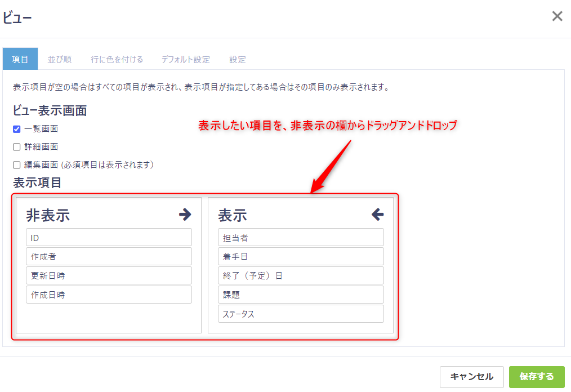571x392 pixels.
Task: Select the ID item in 非表示 list
Action: (109, 237)
